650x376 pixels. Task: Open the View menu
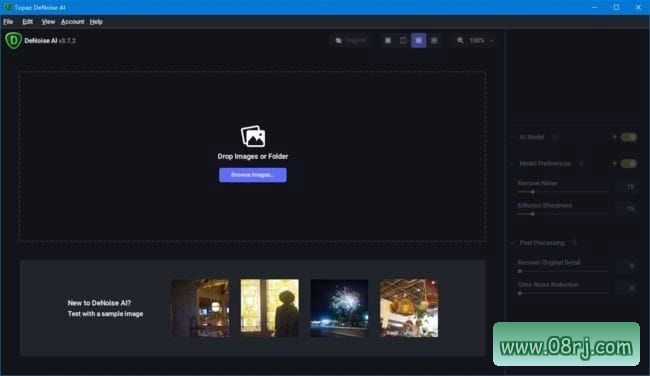point(48,22)
